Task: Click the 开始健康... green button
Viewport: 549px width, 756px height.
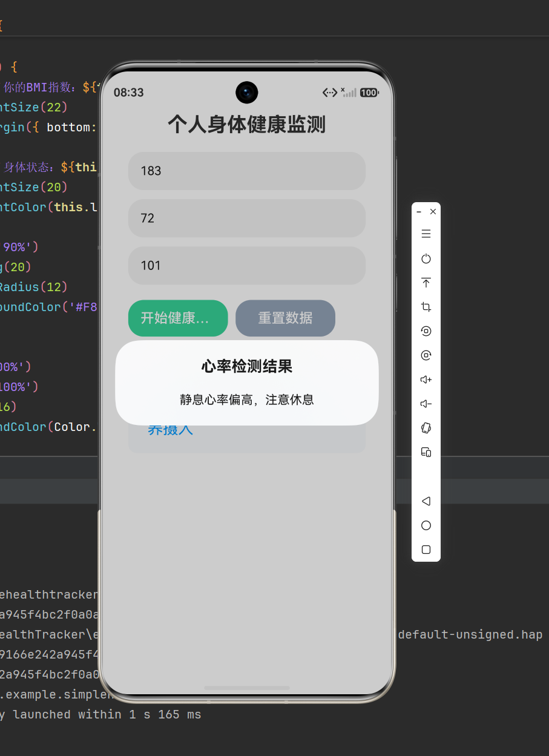Action: (178, 318)
